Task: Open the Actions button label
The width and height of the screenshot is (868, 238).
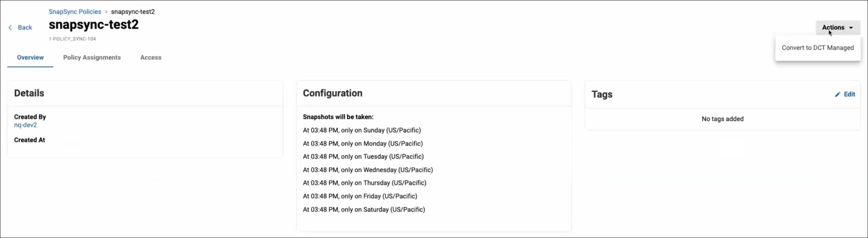Action: 833,27
